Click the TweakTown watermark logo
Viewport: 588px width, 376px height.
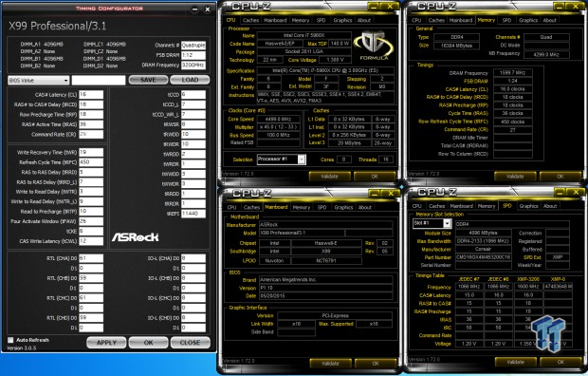tap(548, 333)
